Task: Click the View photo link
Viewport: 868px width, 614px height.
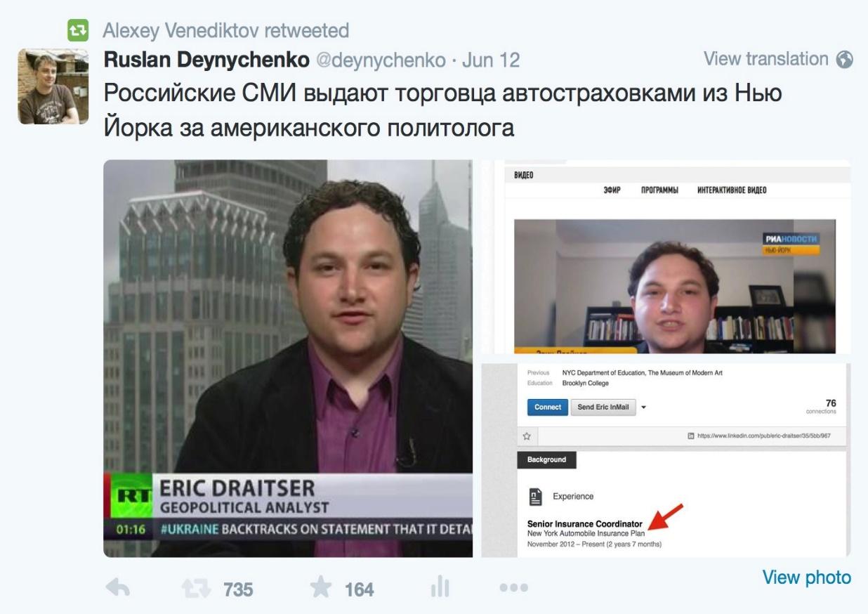Action: click(807, 577)
